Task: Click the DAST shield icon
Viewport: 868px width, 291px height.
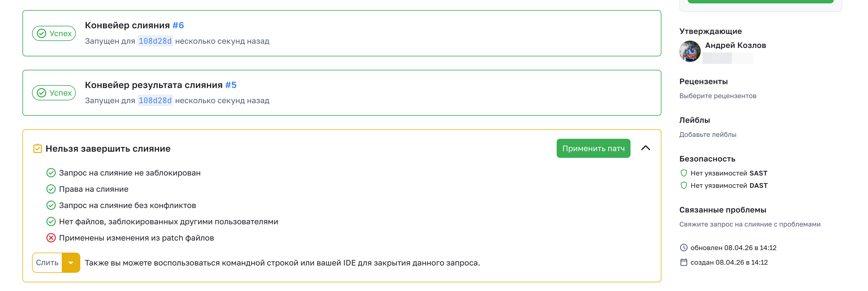Action: [683, 185]
